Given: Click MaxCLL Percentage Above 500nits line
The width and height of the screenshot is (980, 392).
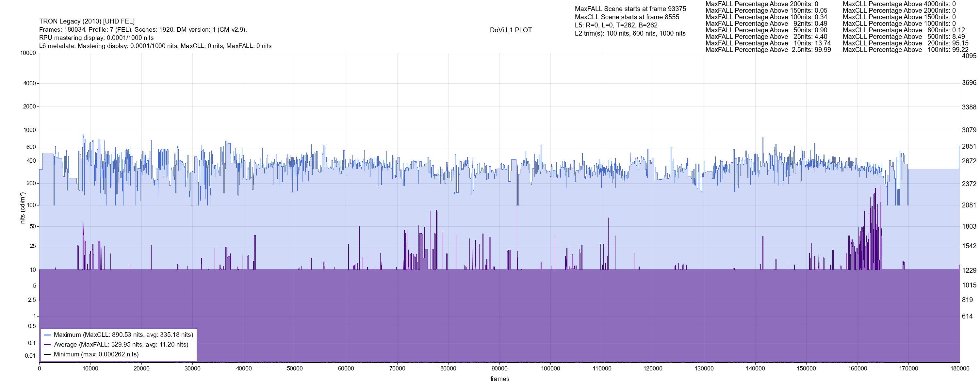Looking at the screenshot, I should click(x=904, y=37).
